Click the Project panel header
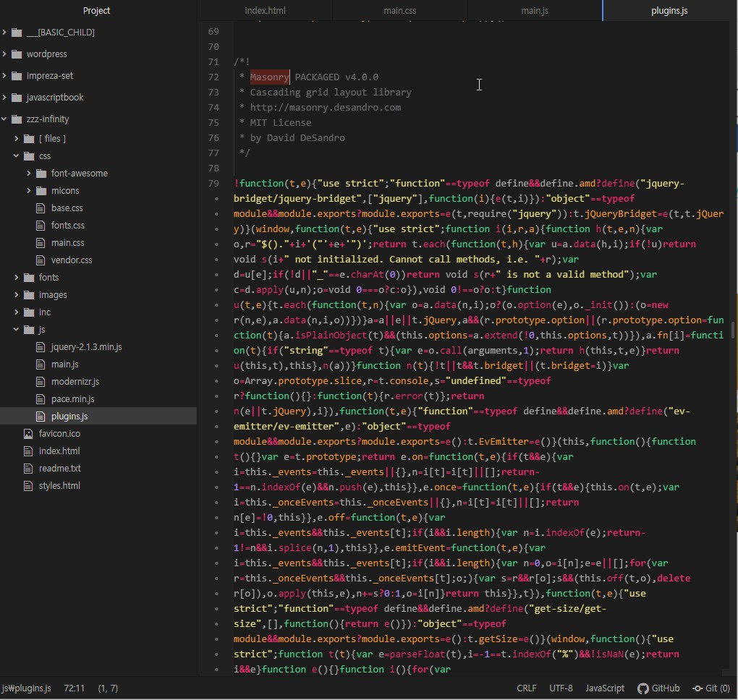 (96, 10)
